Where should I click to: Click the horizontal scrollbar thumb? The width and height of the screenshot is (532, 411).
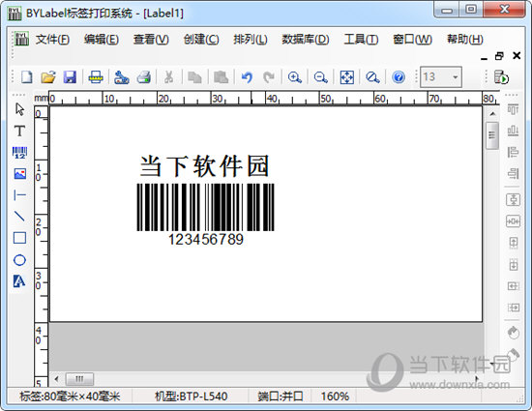coord(79,379)
